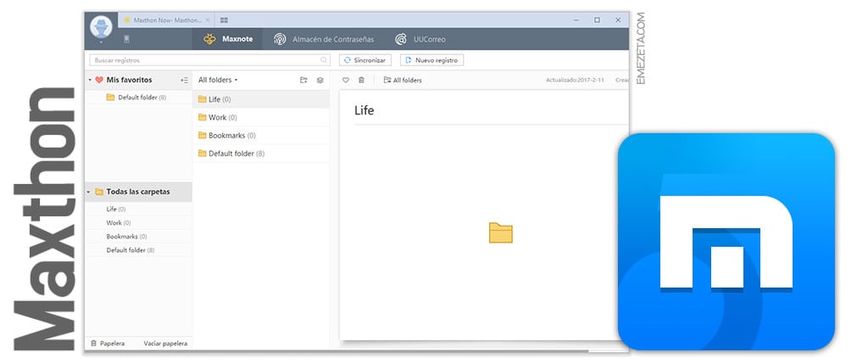The height and width of the screenshot is (363, 868).
Task: Click the delete trash icon in note toolbar
Action: point(361,81)
